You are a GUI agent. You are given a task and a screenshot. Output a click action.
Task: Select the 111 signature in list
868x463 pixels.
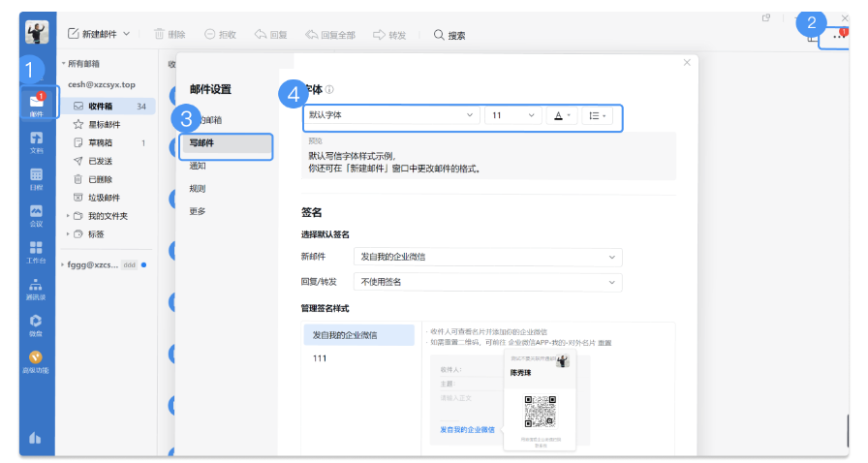coord(320,358)
